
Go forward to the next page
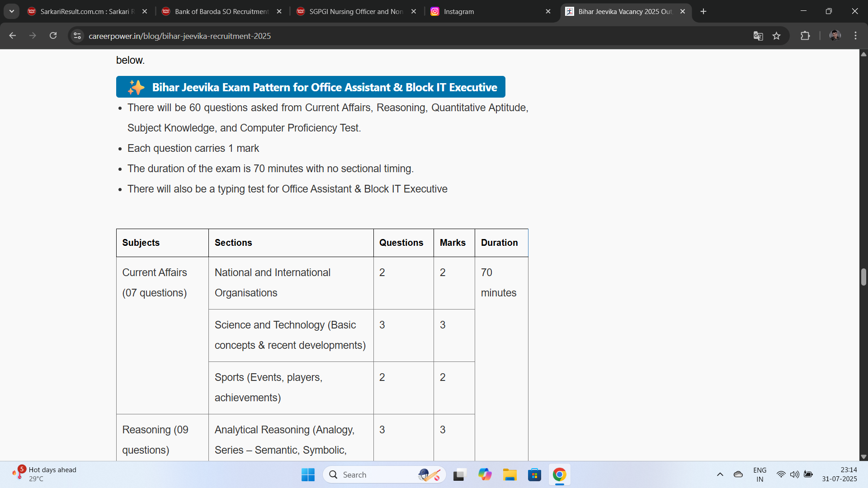pyautogui.click(x=33, y=36)
